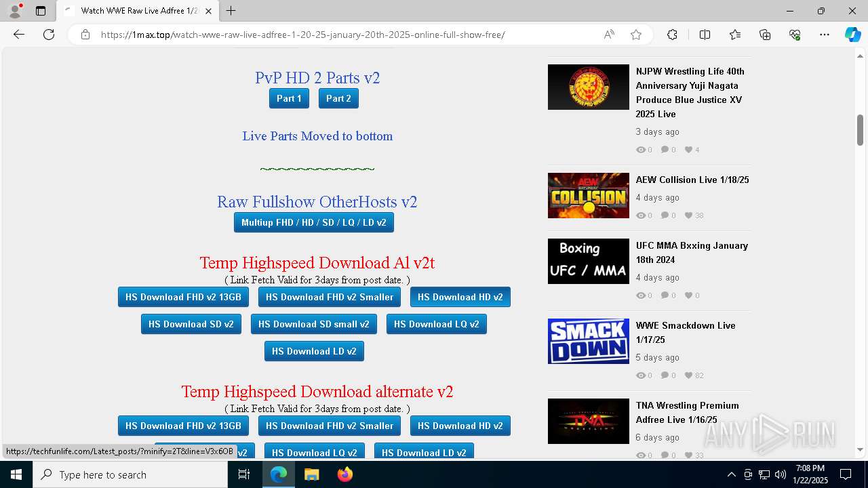Open File Explorer from the taskbar

pos(311,474)
